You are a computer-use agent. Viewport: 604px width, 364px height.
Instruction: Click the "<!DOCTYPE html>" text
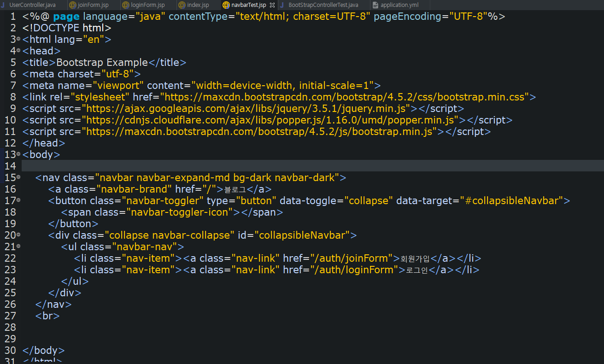(x=67, y=28)
